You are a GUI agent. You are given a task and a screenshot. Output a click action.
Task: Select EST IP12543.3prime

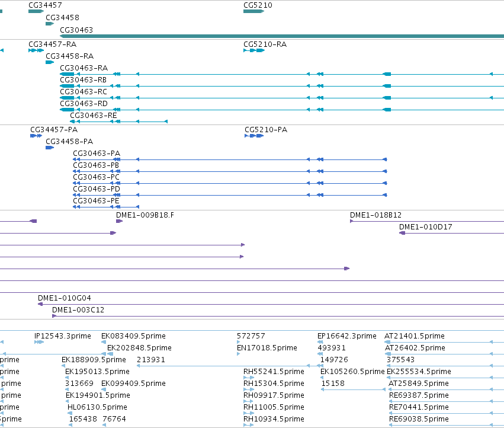click(x=63, y=336)
